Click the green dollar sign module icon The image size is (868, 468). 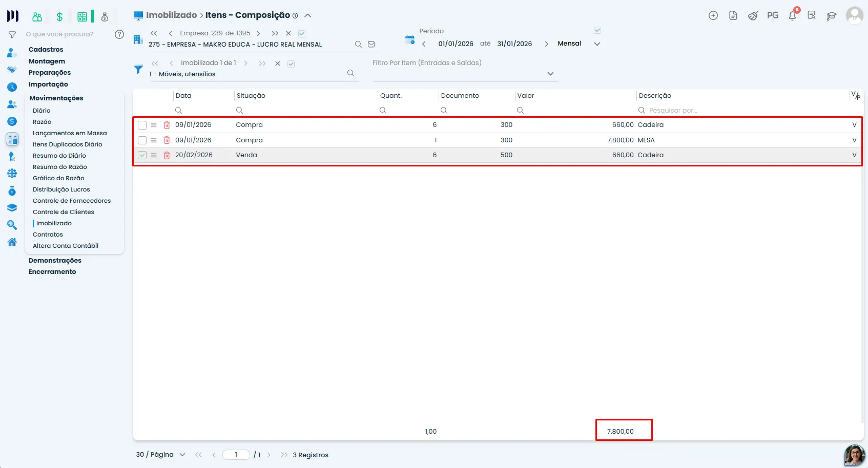tap(59, 17)
